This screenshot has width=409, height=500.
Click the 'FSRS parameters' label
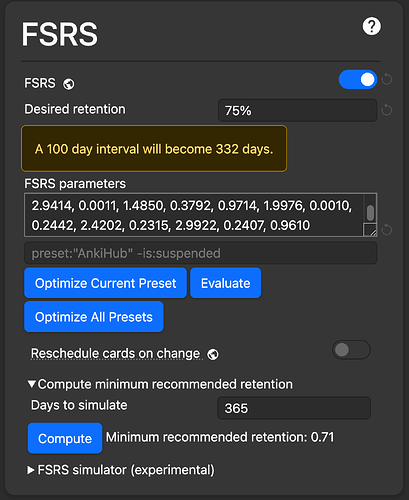click(x=75, y=184)
